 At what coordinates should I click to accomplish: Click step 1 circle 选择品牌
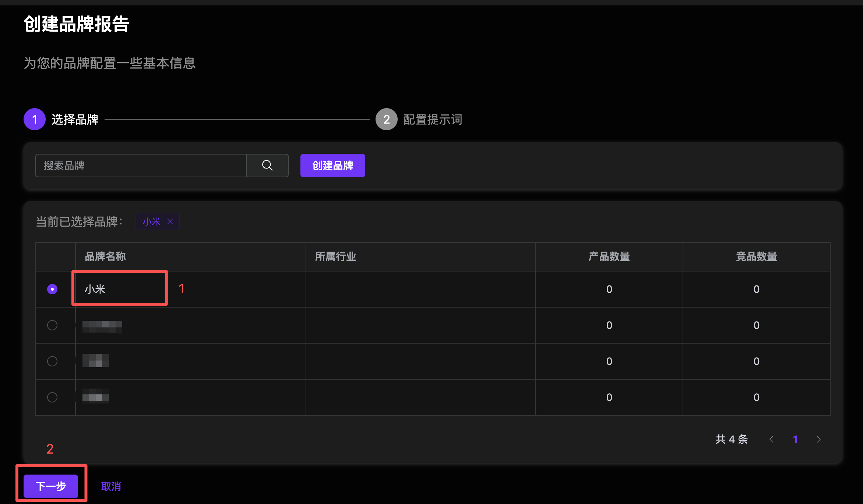click(35, 119)
